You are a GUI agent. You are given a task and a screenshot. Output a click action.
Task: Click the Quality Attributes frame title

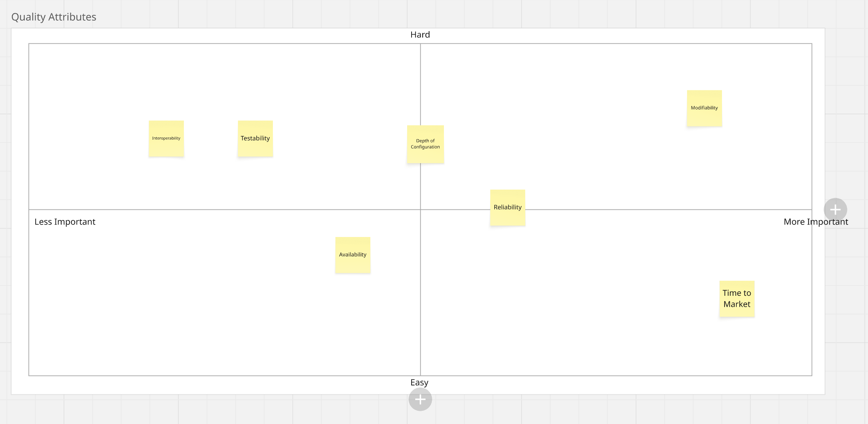click(x=54, y=17)
